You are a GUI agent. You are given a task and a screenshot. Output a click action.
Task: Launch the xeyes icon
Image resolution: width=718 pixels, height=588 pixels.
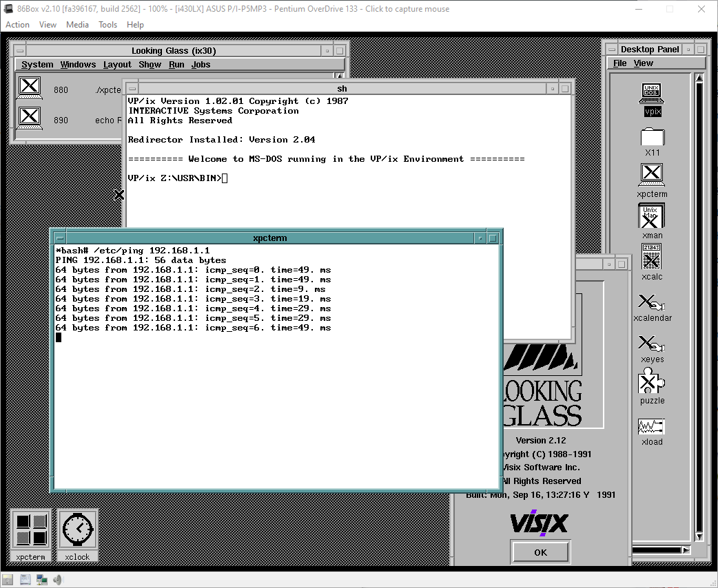pos(652,342)
